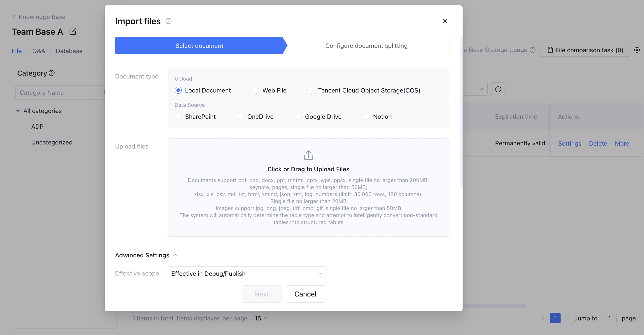Click the edit icon next to Team Base A

[73, 32]
